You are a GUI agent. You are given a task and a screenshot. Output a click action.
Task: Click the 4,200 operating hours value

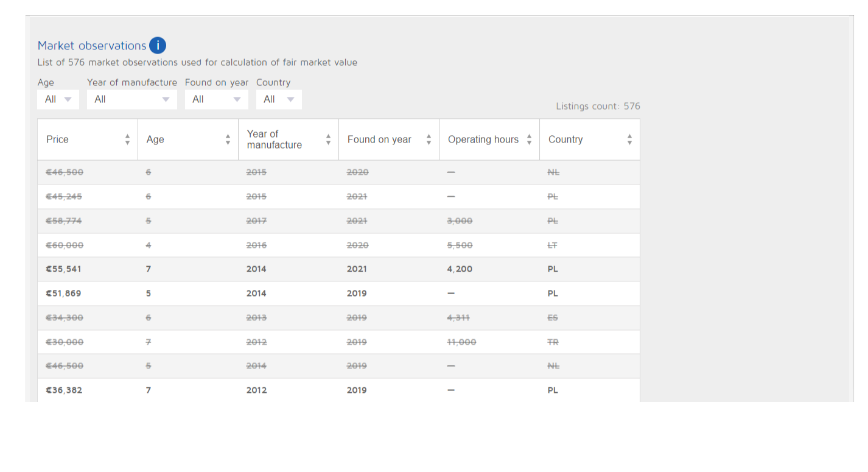[x=460, y=269]
